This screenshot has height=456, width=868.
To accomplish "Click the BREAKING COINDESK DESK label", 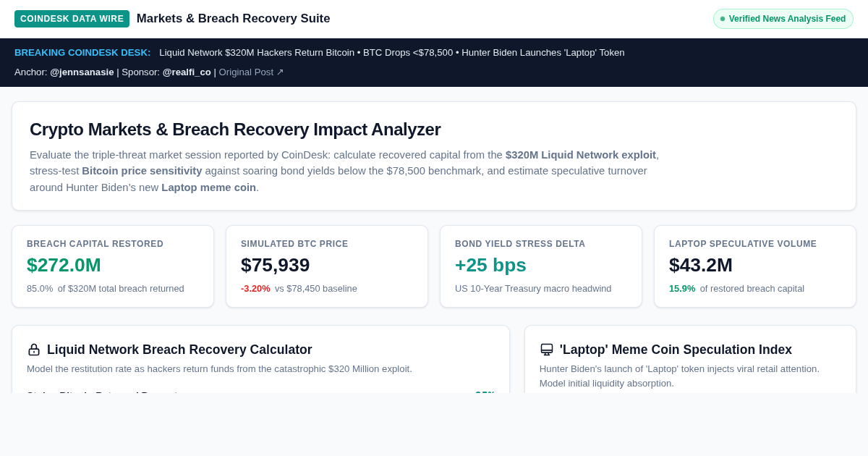I will (82, 53).
